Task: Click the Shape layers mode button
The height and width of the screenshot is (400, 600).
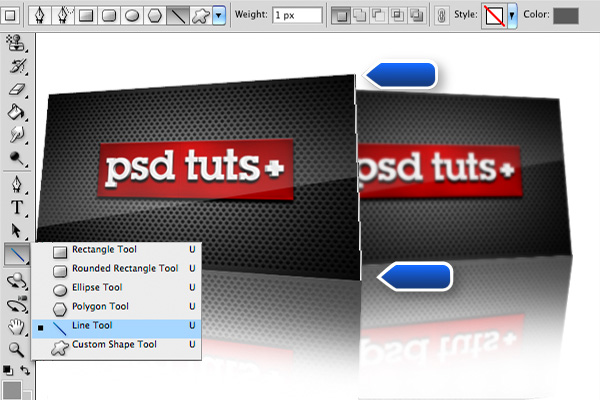Action: pos(10,16)
